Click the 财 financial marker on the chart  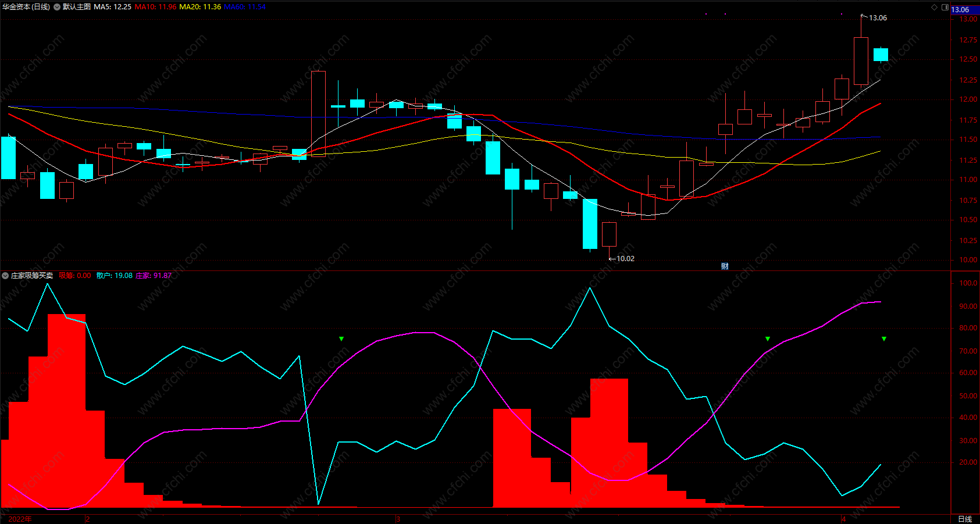[725, 266]
